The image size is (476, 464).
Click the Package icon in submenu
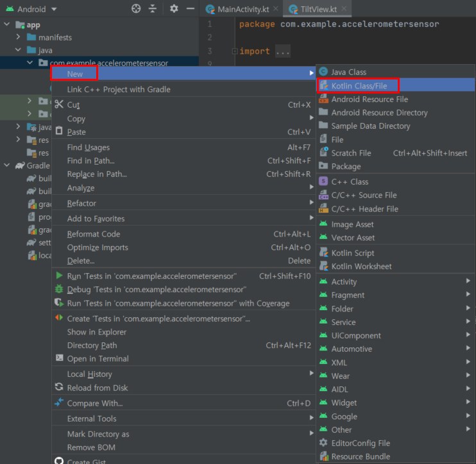(323, 165)
